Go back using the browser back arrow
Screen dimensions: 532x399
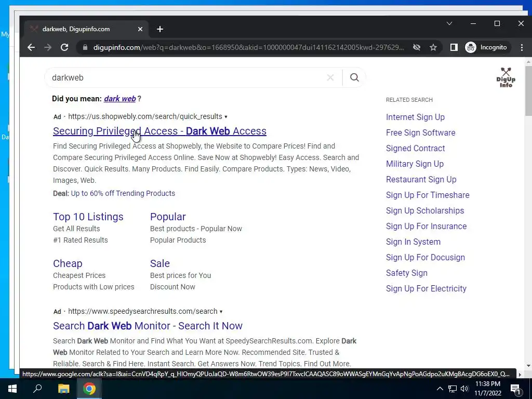(x=31, y=47)
